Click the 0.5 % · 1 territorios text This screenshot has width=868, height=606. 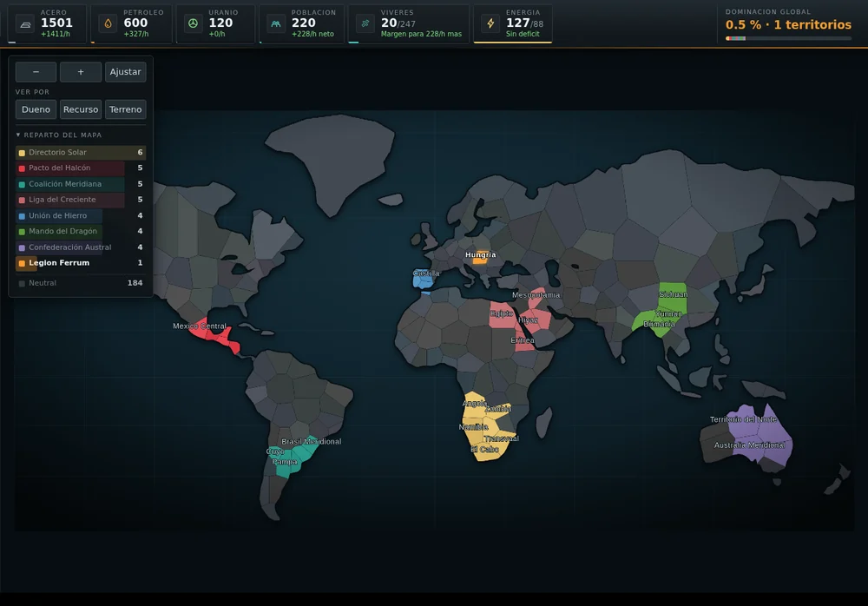(788, 25)
